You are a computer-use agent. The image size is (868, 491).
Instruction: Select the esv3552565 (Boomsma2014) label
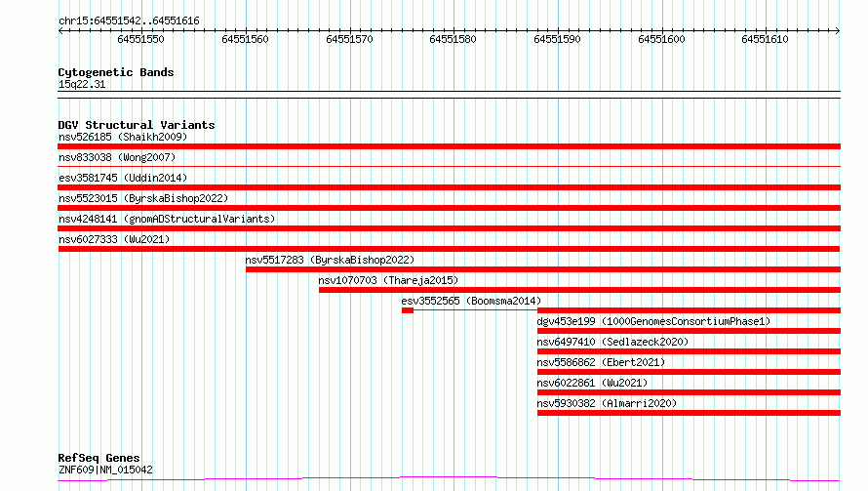[471, 301]
